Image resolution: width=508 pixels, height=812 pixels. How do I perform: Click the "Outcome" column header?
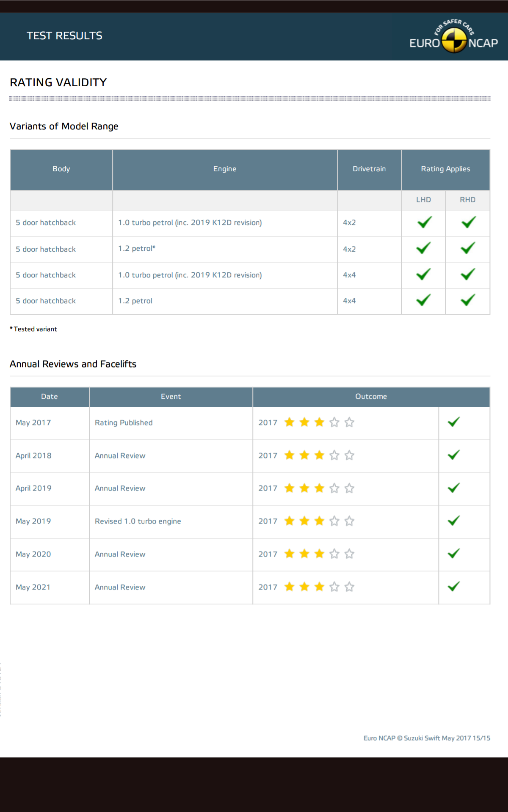point(371,397)
